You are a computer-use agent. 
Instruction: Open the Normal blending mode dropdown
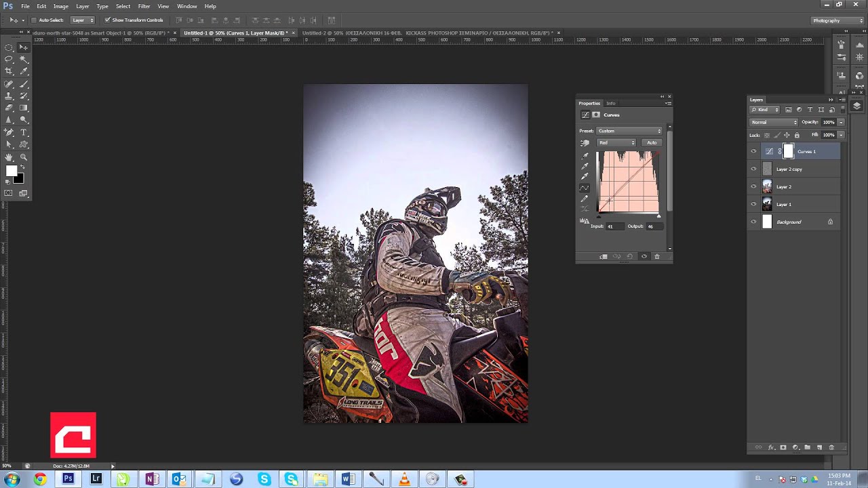click(x=774, y=122)
